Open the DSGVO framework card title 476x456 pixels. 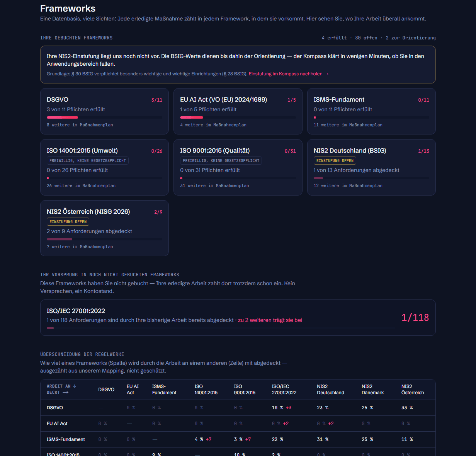click(x=58, y=100)
